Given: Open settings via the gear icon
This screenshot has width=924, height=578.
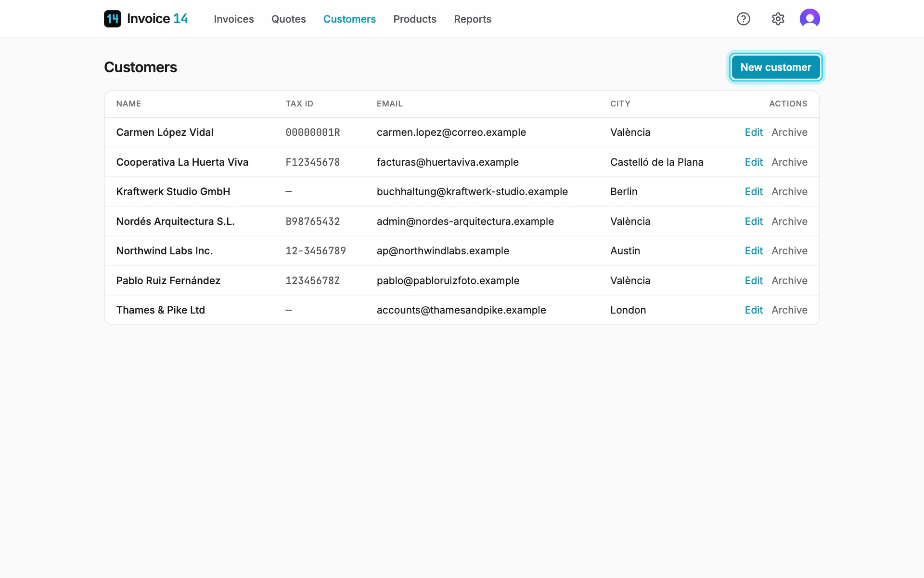Looking at the screenshot, I should tap(778, 19).
